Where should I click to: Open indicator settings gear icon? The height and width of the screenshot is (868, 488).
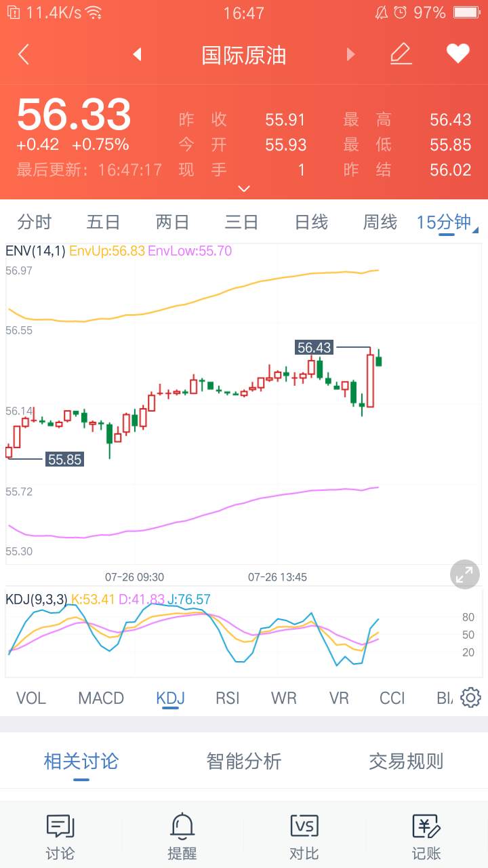point(470,698)
